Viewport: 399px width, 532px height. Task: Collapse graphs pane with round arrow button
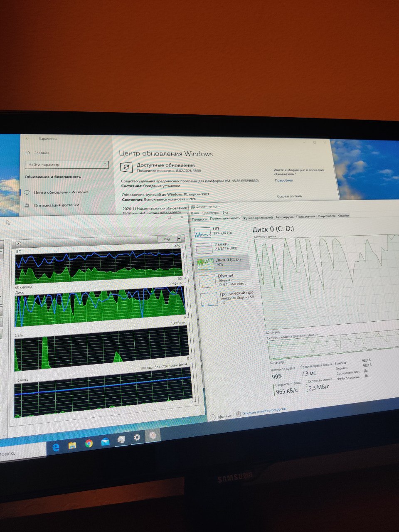[18, 243]
